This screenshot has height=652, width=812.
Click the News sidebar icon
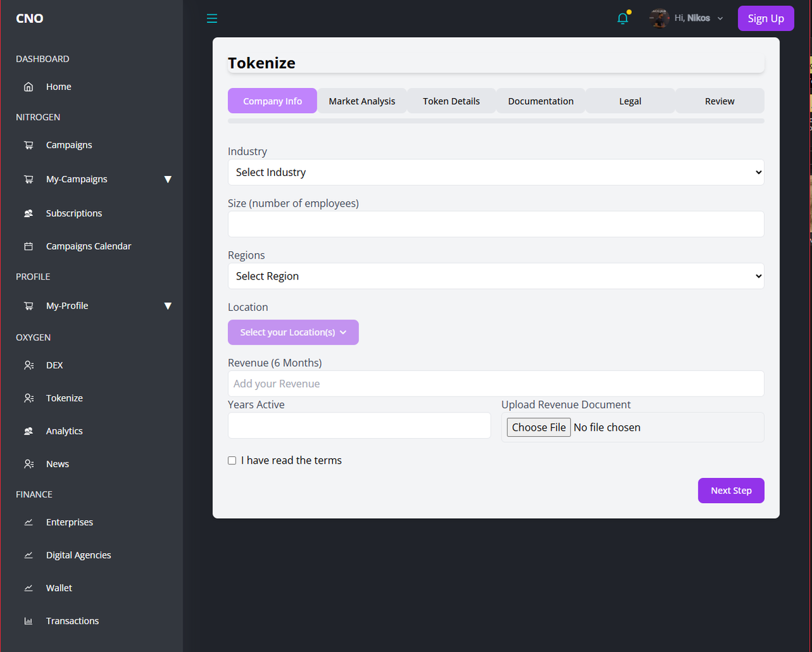click(x=28, y=464)
